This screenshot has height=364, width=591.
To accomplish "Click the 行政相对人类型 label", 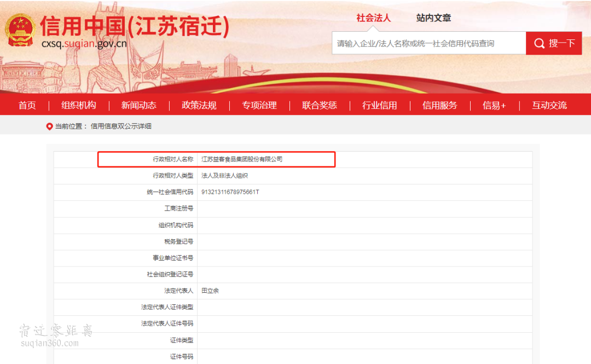I will tap(173, 176).
